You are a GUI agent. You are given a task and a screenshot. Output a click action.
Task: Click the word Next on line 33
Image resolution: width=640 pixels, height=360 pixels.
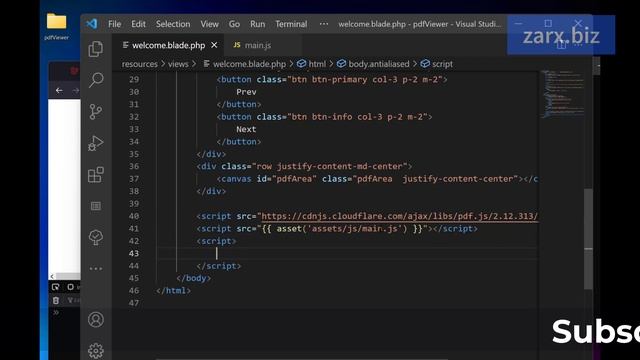[x=246, y=129]
